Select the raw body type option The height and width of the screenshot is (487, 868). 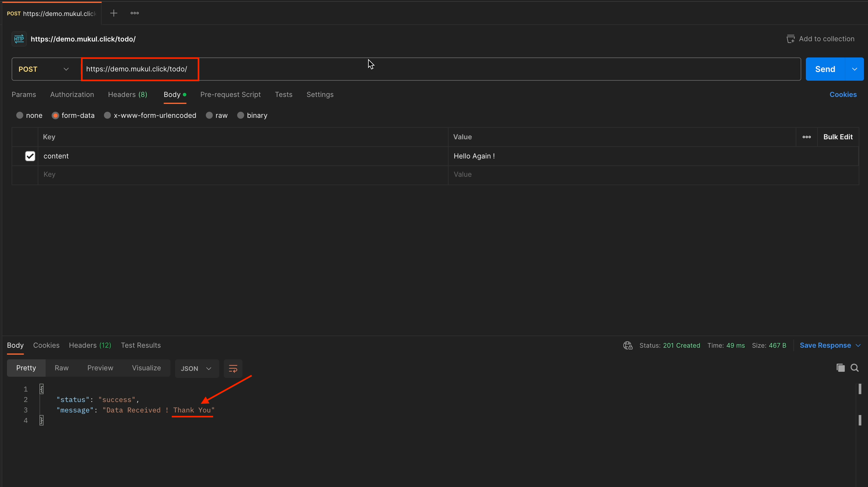tap(209, 115)
